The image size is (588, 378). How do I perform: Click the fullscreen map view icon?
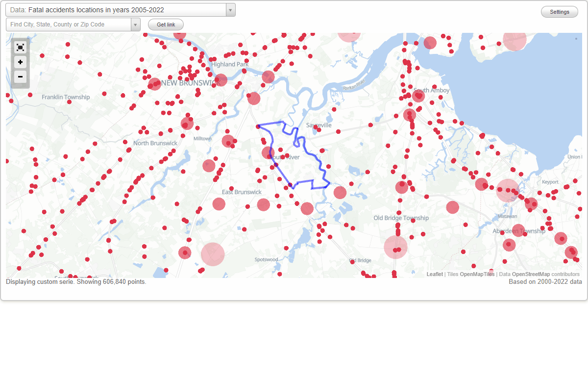click(20, 47)
